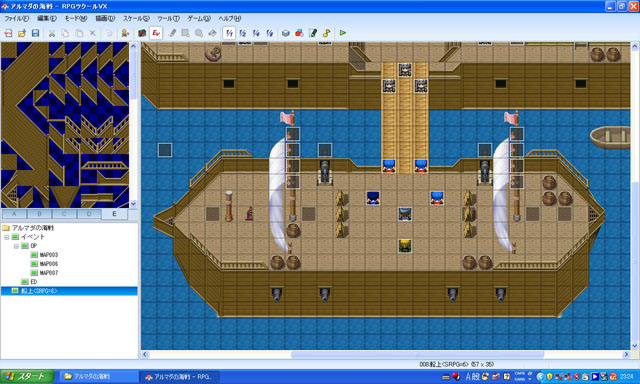Open the Windows スタート button
This screenshot has width=640, height=384.
(27, 376)
